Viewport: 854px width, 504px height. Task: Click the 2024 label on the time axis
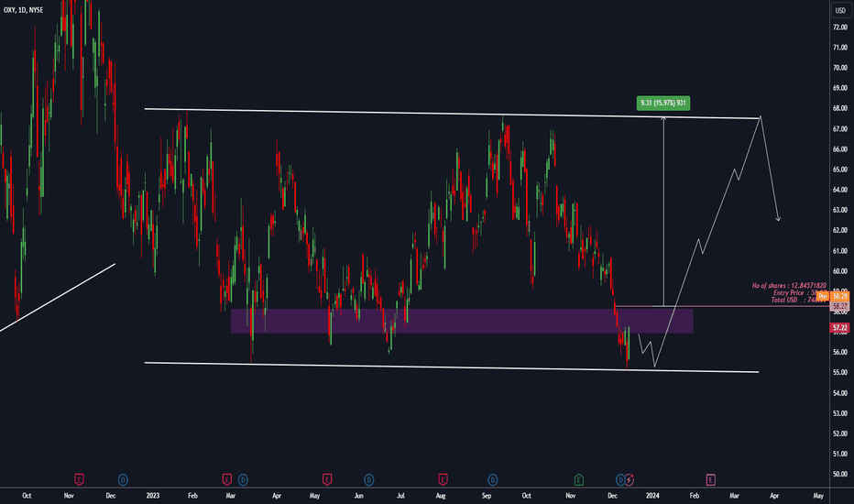pyautogui.click(x=652, y=496)
